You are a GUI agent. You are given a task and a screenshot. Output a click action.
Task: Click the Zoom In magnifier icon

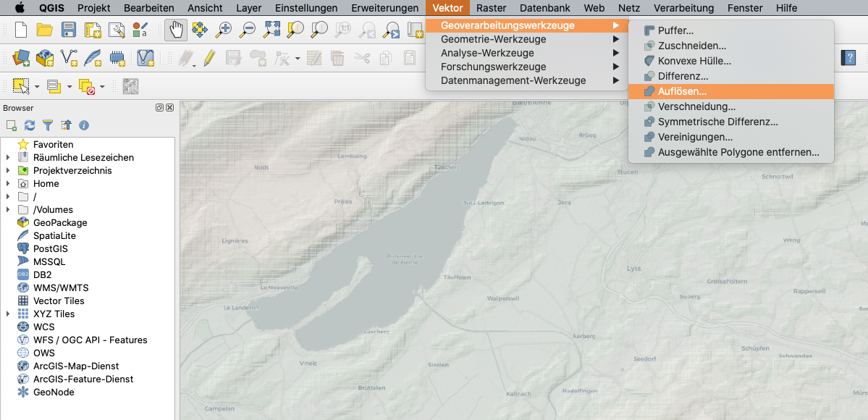pos(224,30)
